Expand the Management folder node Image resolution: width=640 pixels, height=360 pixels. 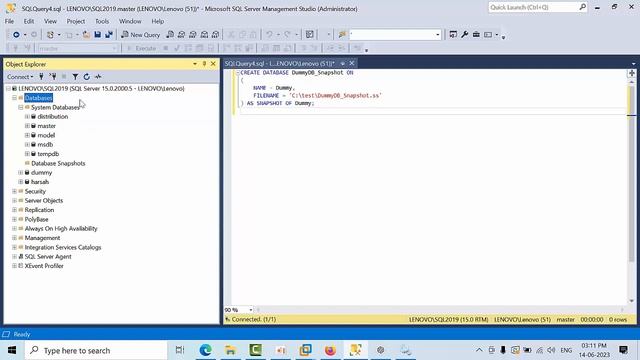(x=14, y=238)
